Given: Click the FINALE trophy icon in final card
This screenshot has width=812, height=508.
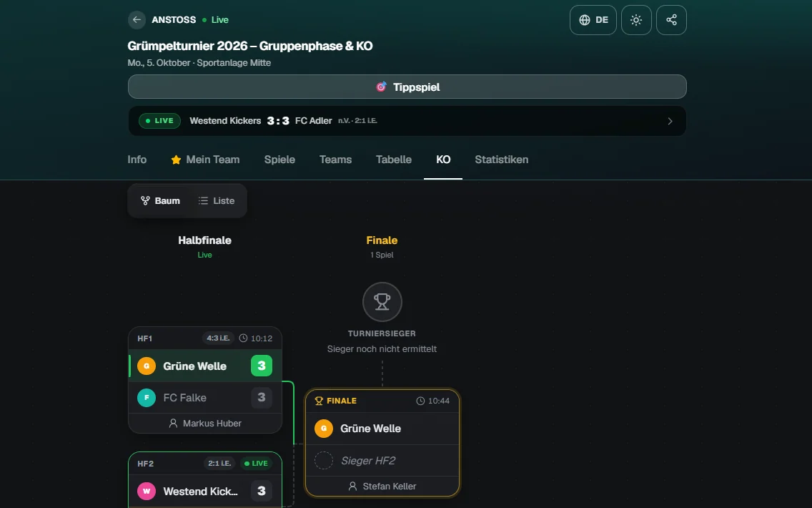Looking at the screenshot, I should [319, 401].
